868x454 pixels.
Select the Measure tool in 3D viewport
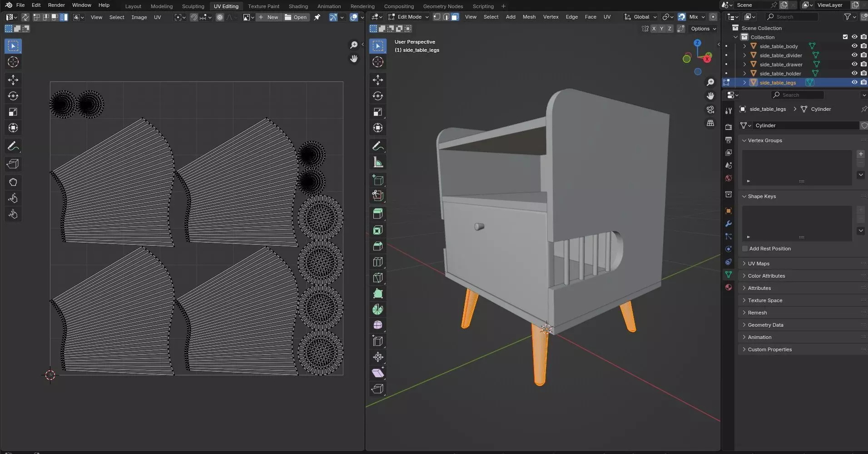pos(378,162)
